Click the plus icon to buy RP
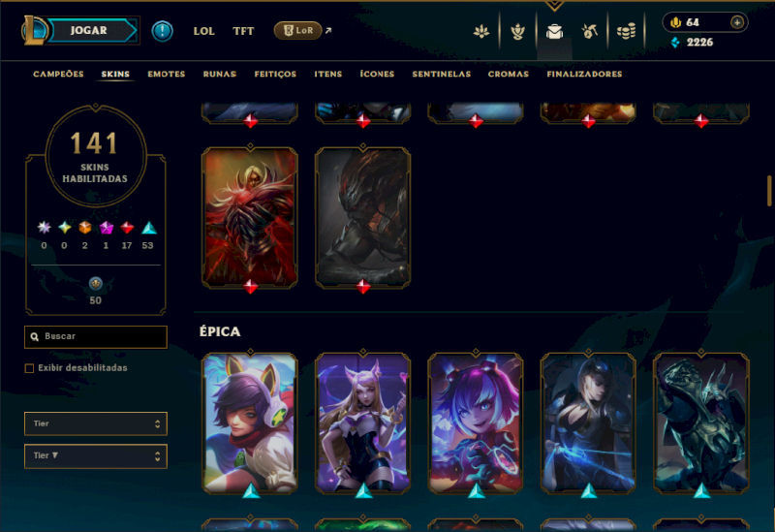Screen dimensions: 775x532 737,22
